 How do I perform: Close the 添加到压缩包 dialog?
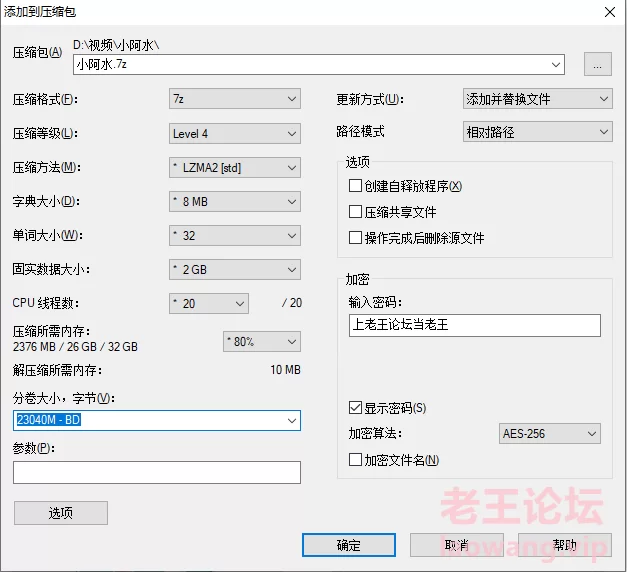610,12
